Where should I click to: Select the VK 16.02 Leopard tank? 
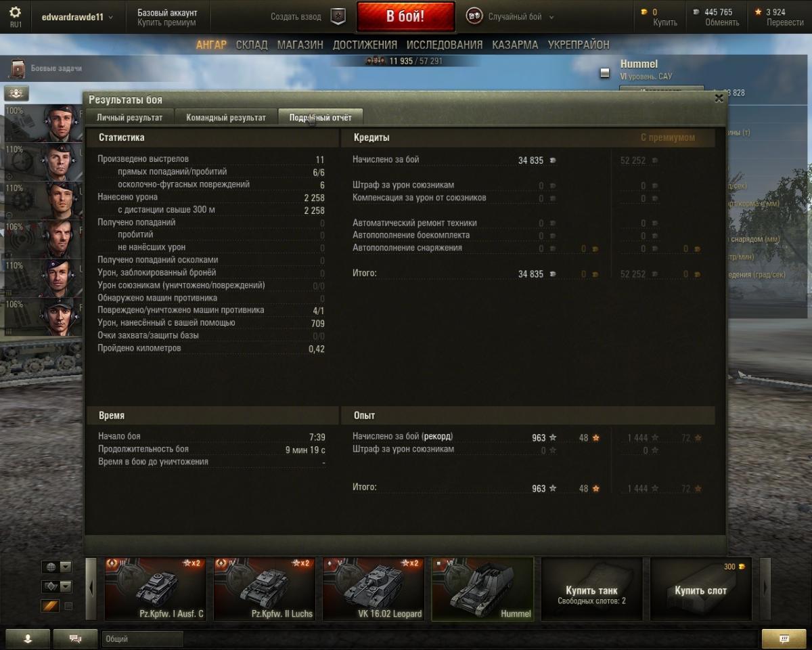point(374,589)
